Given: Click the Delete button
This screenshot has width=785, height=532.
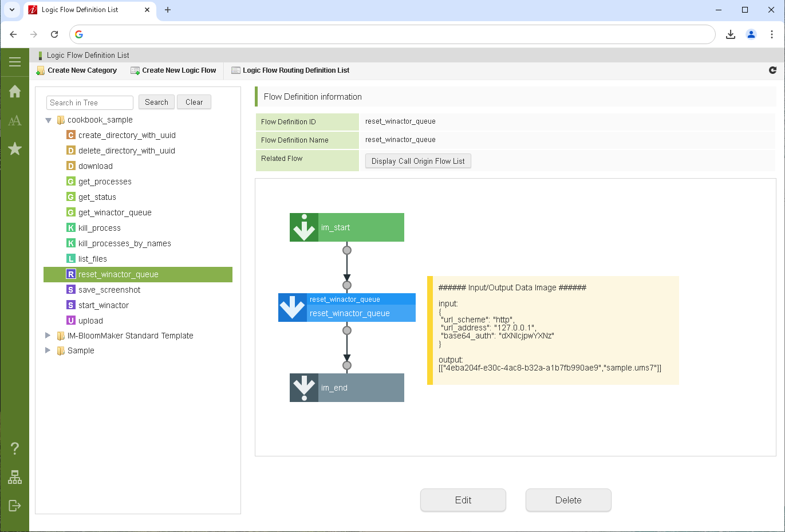Looking at the screenshot, I should pyautogui.click(x=569, y=500).
